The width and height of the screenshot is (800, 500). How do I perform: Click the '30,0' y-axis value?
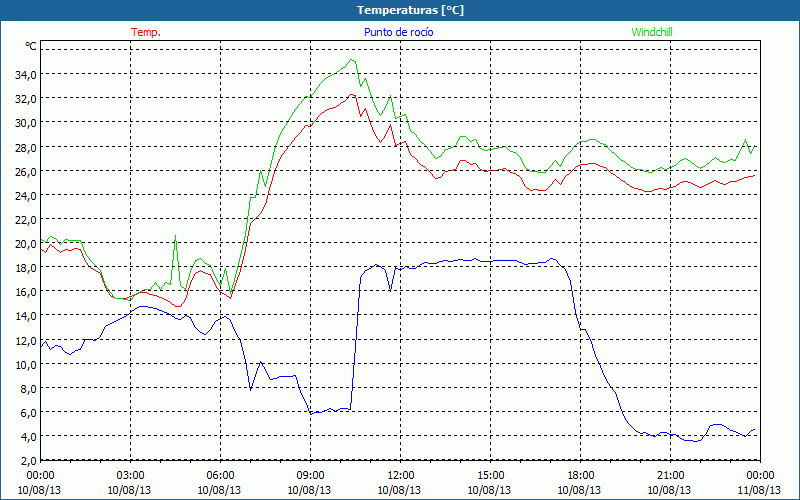pyautogui.click(x=26, y=123)
